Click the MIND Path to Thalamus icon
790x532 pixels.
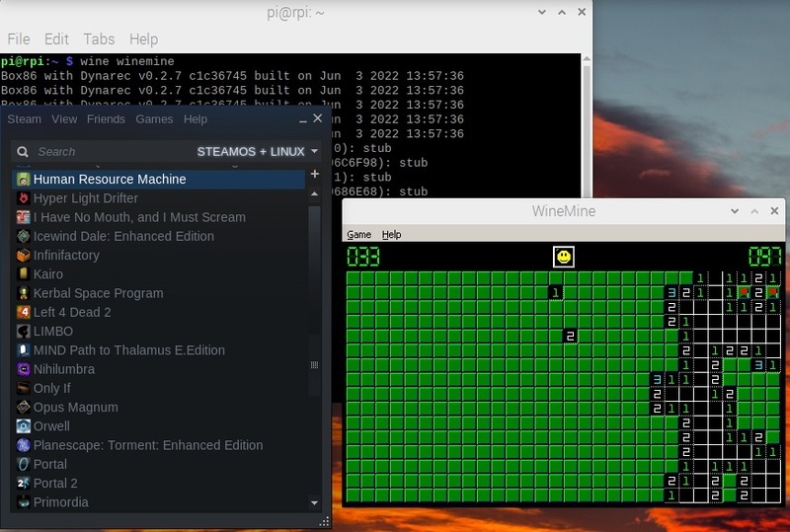click(x=23, y=350)
